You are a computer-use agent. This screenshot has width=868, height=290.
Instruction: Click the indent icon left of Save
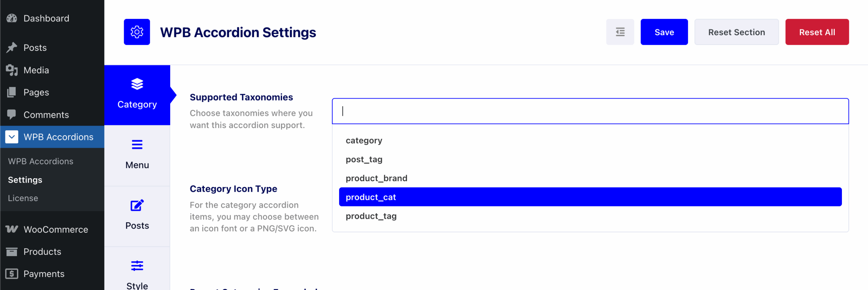(620, 32)
